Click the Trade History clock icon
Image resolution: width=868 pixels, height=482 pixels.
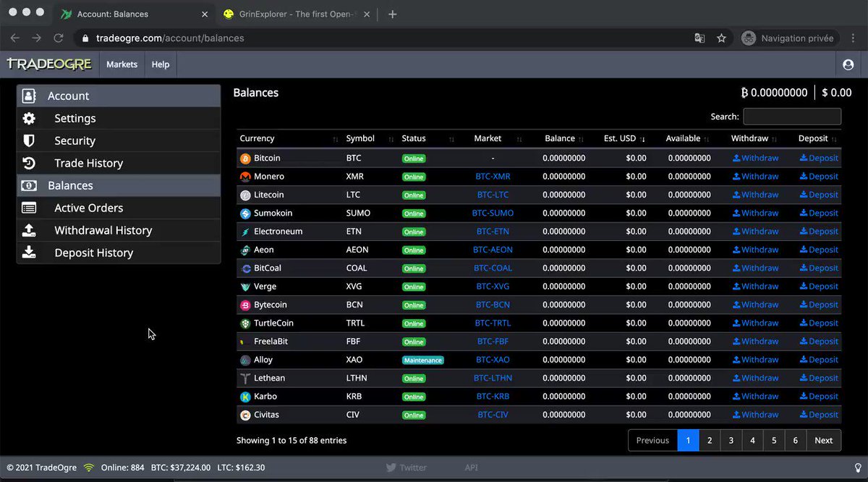point(29,163)
